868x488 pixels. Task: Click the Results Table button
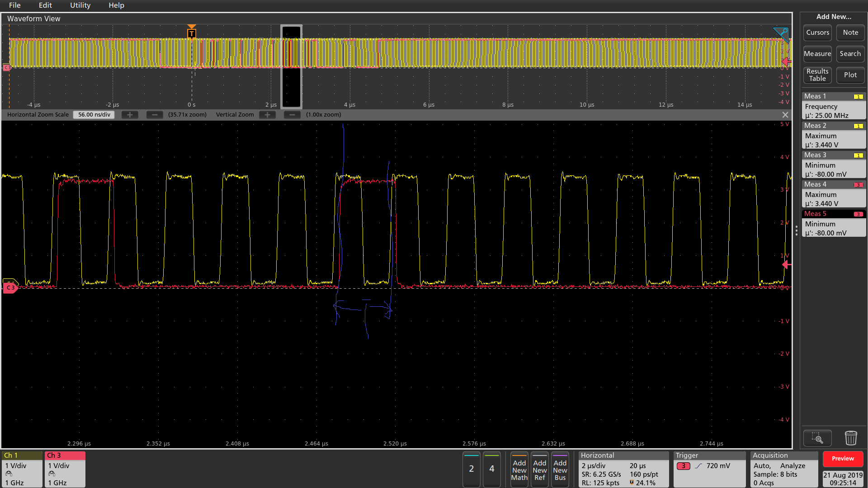point(817,75)
